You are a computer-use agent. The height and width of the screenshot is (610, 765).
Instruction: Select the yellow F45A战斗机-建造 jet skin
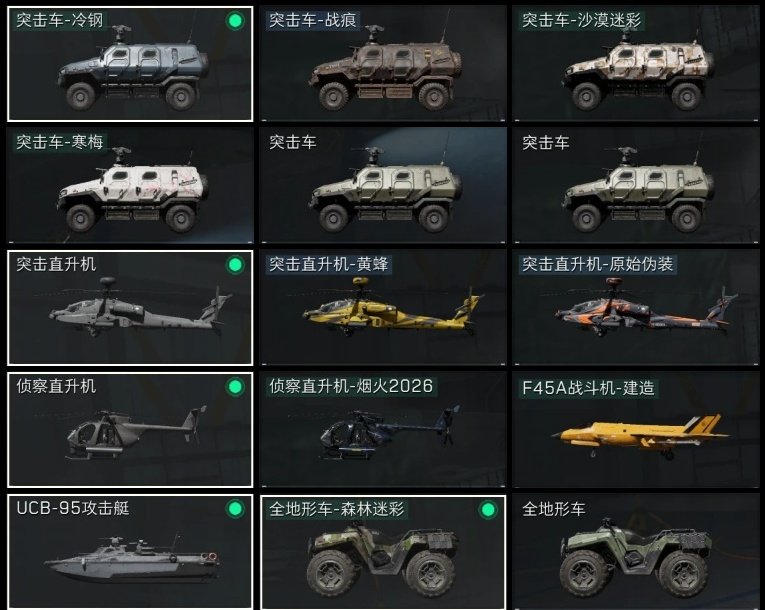tap(636, 430)
